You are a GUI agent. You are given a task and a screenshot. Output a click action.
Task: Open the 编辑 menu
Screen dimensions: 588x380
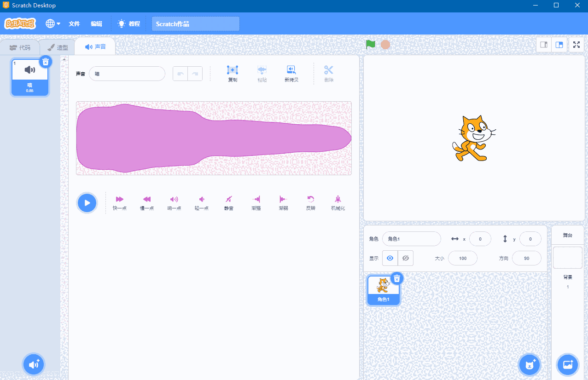96,23
